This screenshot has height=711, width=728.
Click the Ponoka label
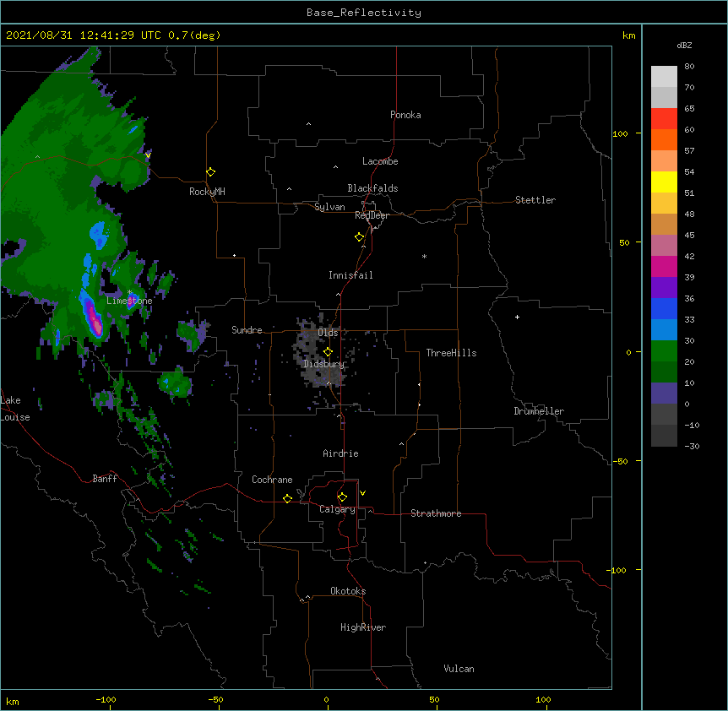(405, 115)
